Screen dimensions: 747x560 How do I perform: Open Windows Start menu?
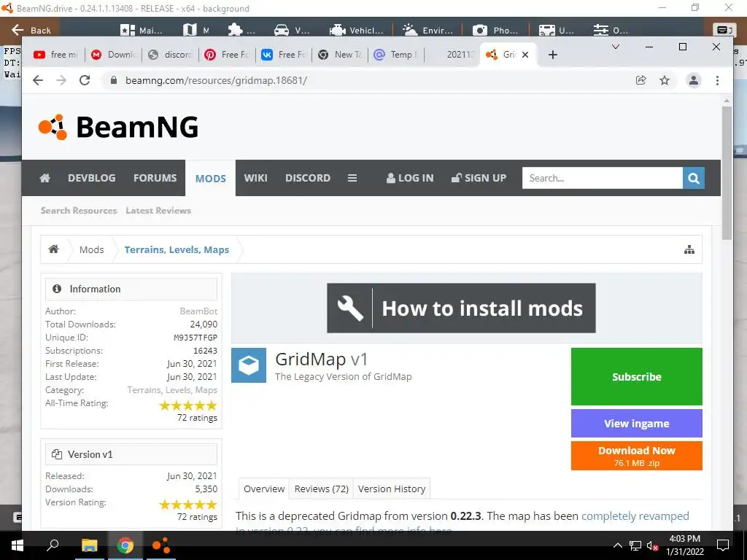[x=18, y=545]
